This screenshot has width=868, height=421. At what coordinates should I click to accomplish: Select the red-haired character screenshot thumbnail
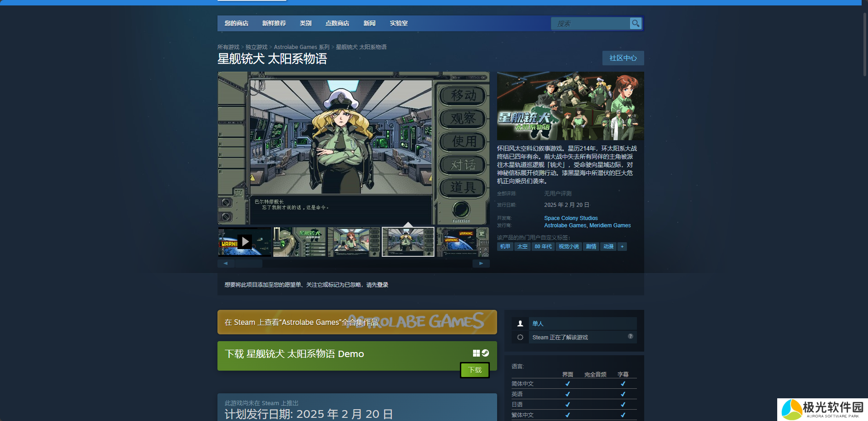click(354, 242)
